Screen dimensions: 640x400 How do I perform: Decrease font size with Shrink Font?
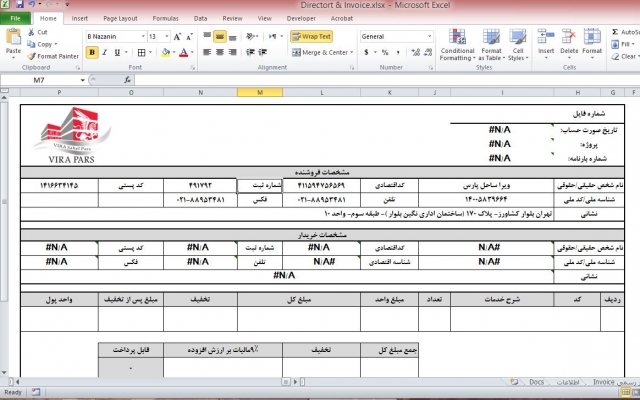click(x=189, y=37)
